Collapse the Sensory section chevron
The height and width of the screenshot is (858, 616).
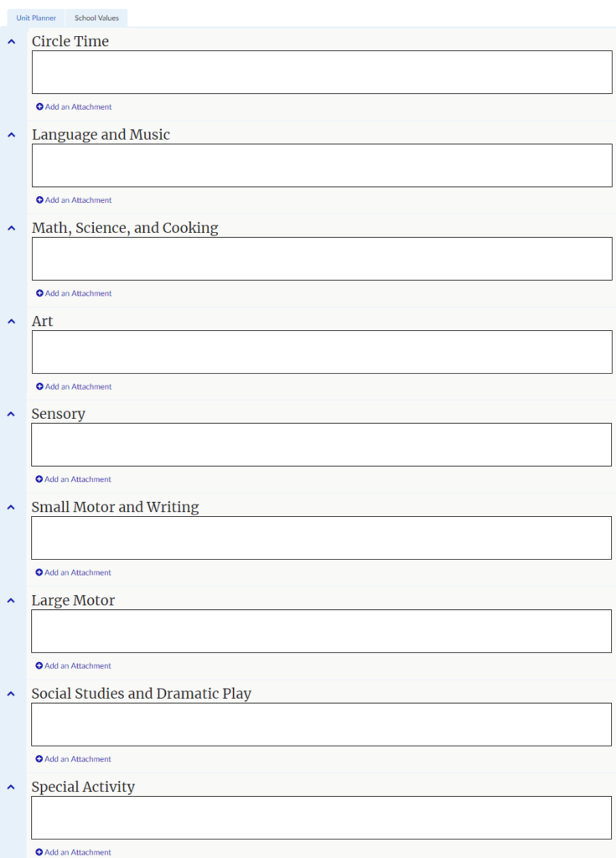coord(12,414)
